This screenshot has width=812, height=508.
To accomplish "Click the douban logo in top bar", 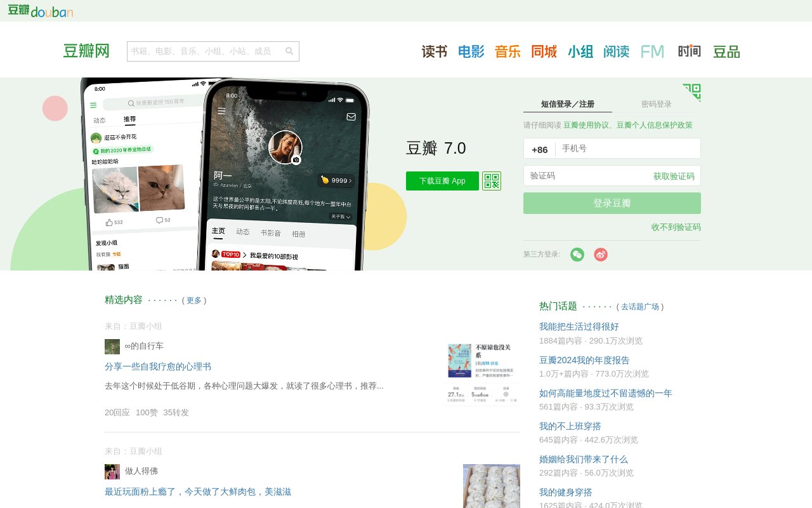I will point(41,10).
